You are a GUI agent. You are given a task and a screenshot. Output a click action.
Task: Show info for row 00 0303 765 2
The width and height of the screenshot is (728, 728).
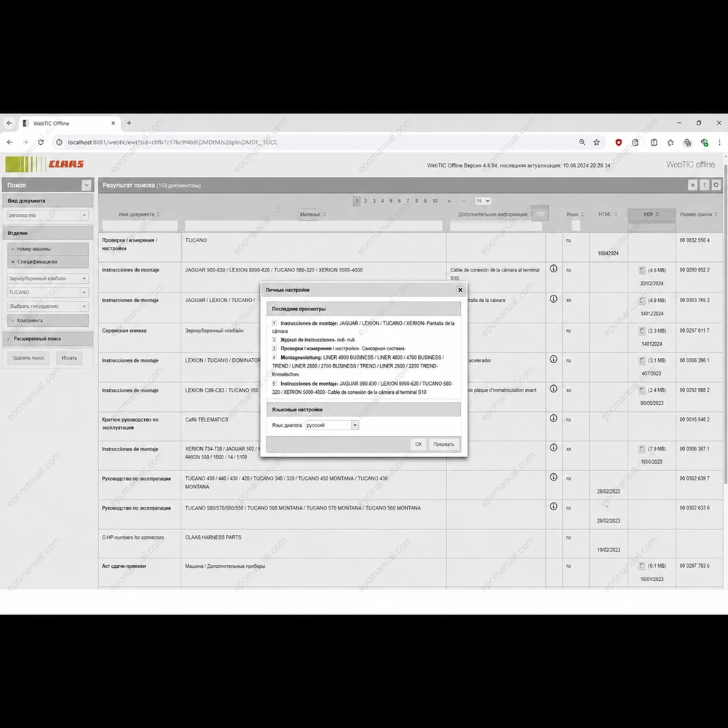[553, 298]
